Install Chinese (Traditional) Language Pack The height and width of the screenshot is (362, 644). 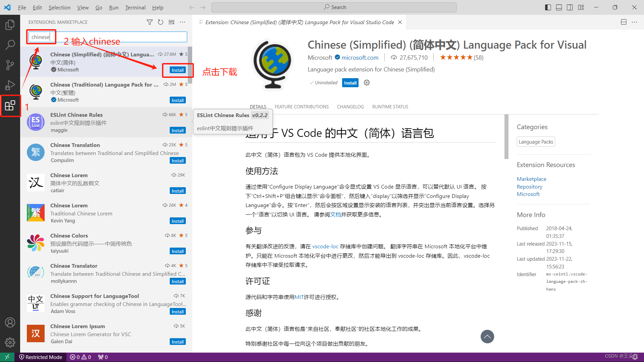coord(178,100)
